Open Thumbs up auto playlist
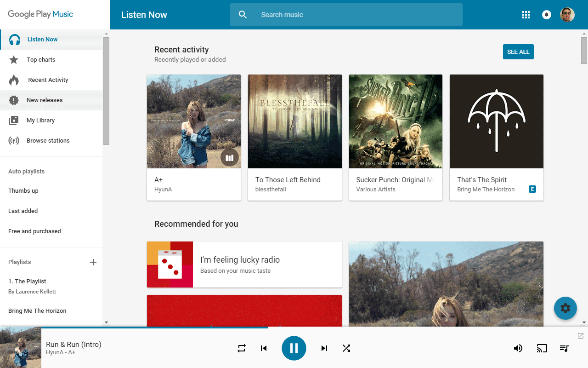This screenshot has height=368, width=588. 23,190
